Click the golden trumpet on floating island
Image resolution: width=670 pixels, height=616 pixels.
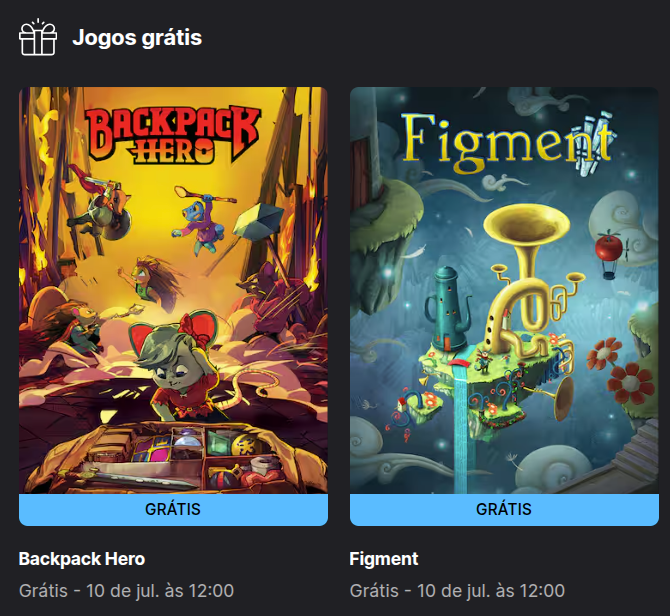(528, 278)
